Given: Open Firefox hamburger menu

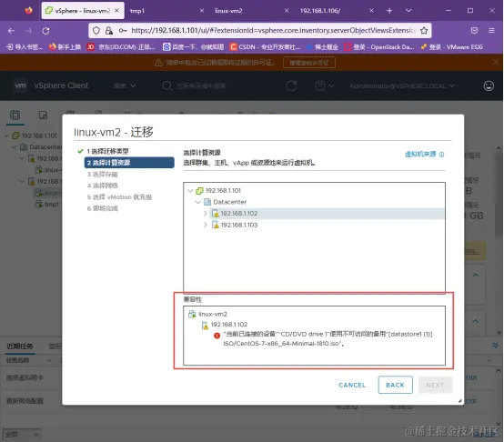Looking at the screenshot, I should tap(491, 31).
